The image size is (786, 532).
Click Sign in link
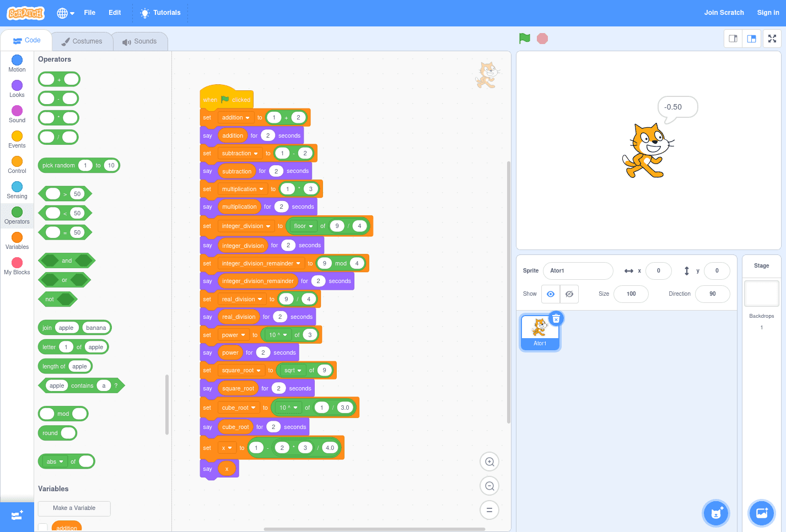point(768,13)
